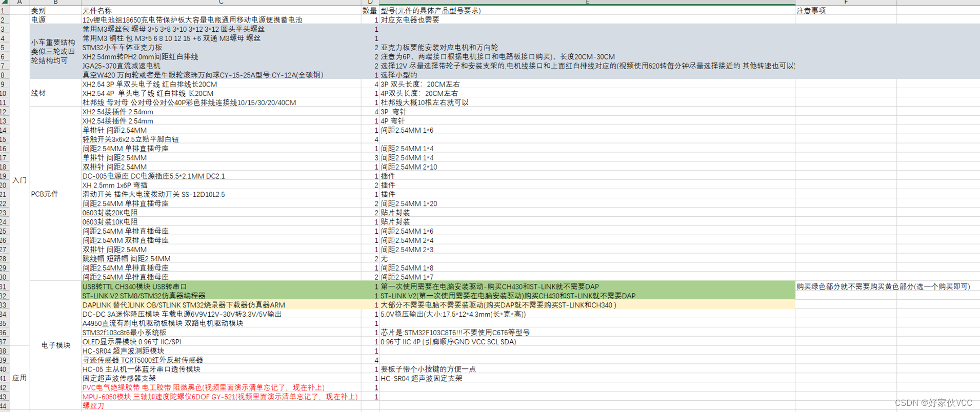Select the 型号(元件的具体产品型号要求) header cell

(587, 10)
